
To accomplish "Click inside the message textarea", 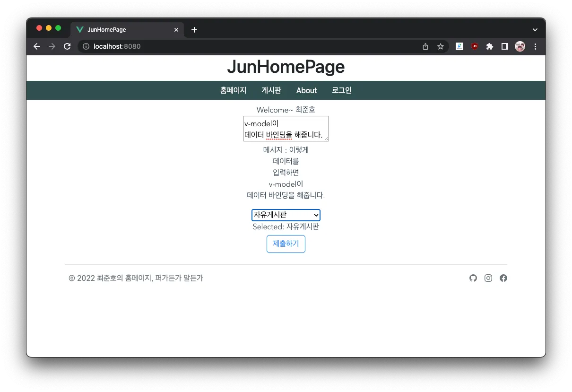I will point(286,129).
